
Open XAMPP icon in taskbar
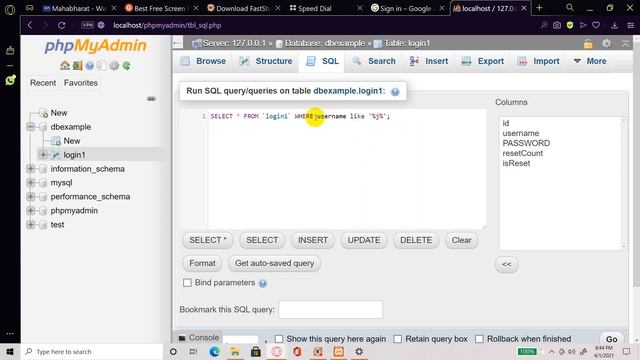coord(338,351)
